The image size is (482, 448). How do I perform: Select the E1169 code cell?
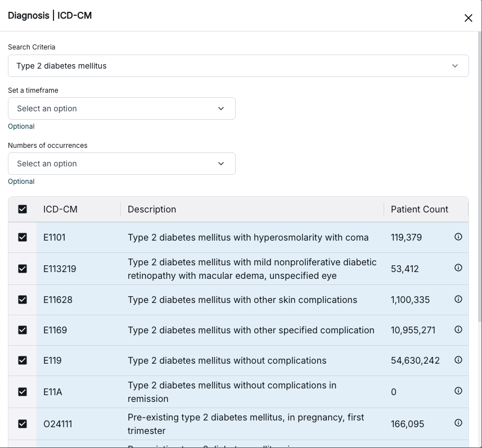tap(55, 330)
